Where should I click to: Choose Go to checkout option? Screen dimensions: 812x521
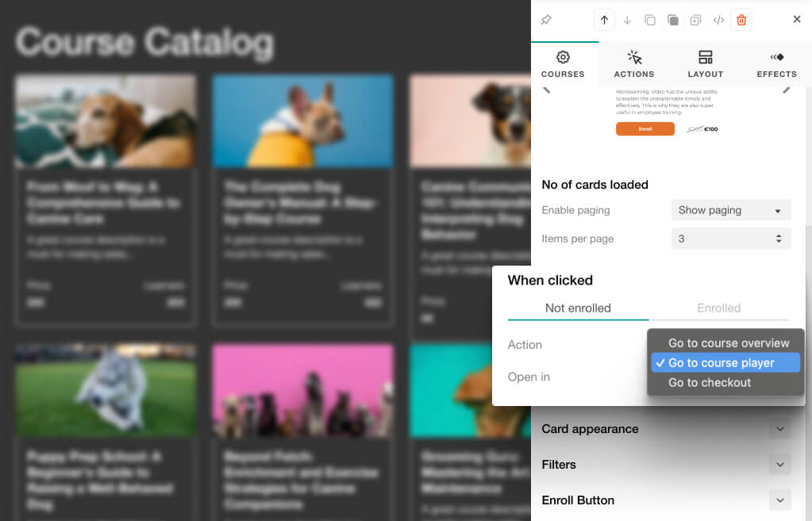(725, 382)
